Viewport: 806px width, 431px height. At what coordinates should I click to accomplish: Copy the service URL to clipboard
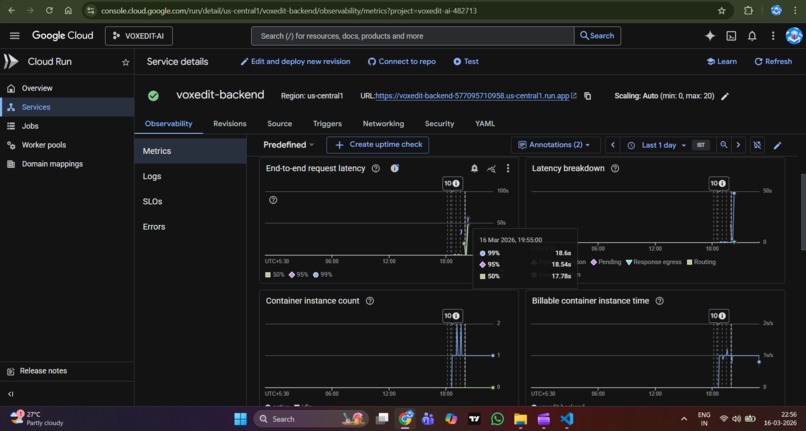(588, 96)
